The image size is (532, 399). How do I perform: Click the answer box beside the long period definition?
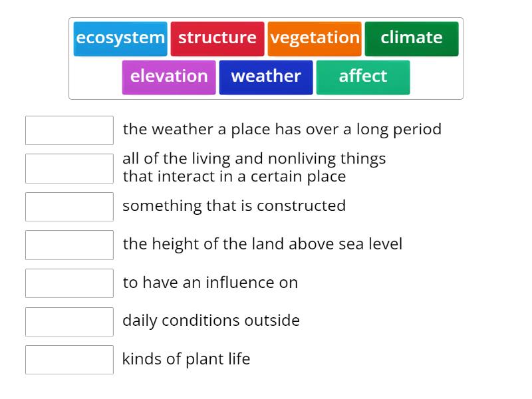click(x=69, y=130)
